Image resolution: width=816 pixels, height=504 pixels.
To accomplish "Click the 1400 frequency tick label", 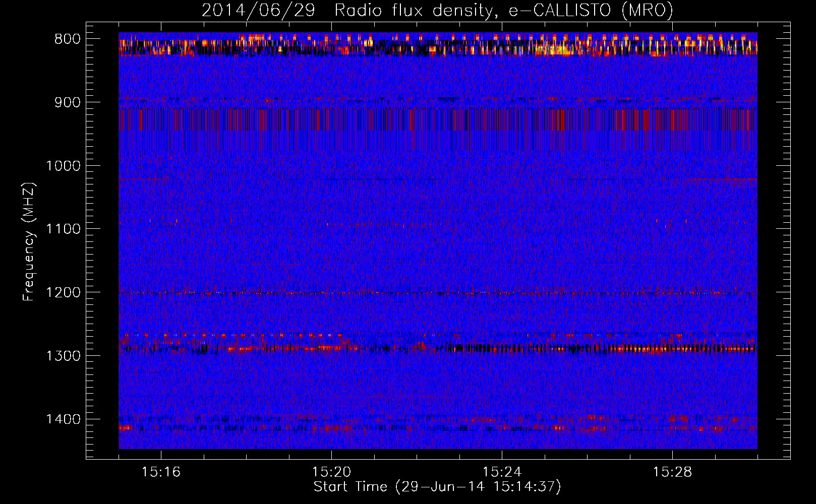I will (63, 420).
